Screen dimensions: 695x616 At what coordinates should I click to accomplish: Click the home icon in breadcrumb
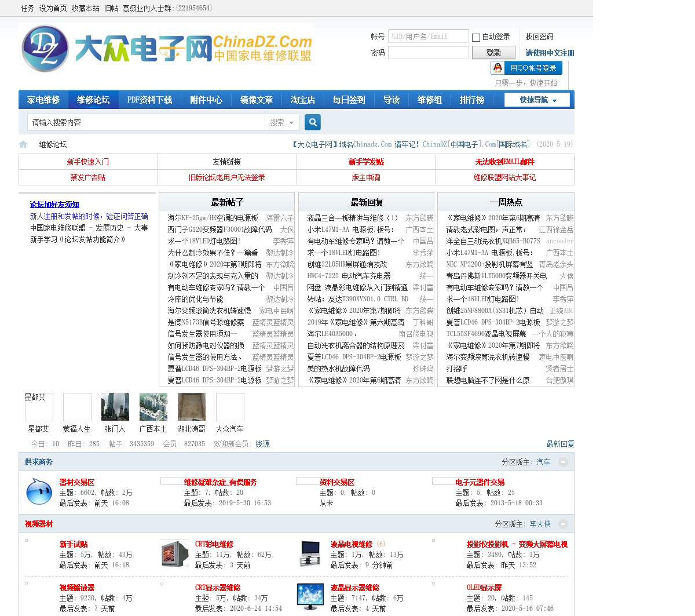click(23, 144)
